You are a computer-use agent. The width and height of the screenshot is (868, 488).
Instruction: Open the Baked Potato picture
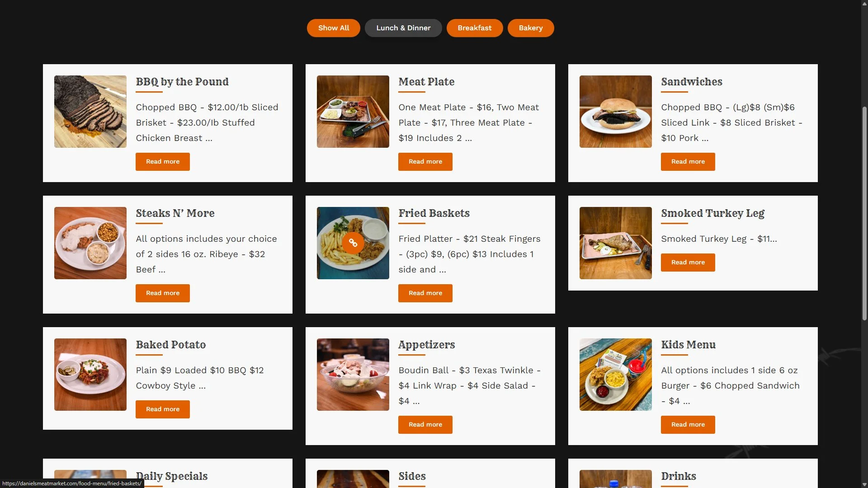[90, 375]
